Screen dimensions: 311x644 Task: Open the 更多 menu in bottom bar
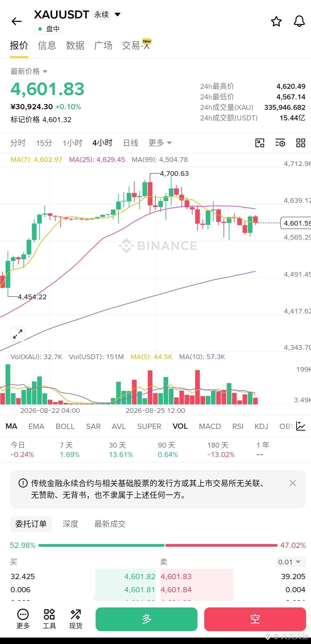23,619
